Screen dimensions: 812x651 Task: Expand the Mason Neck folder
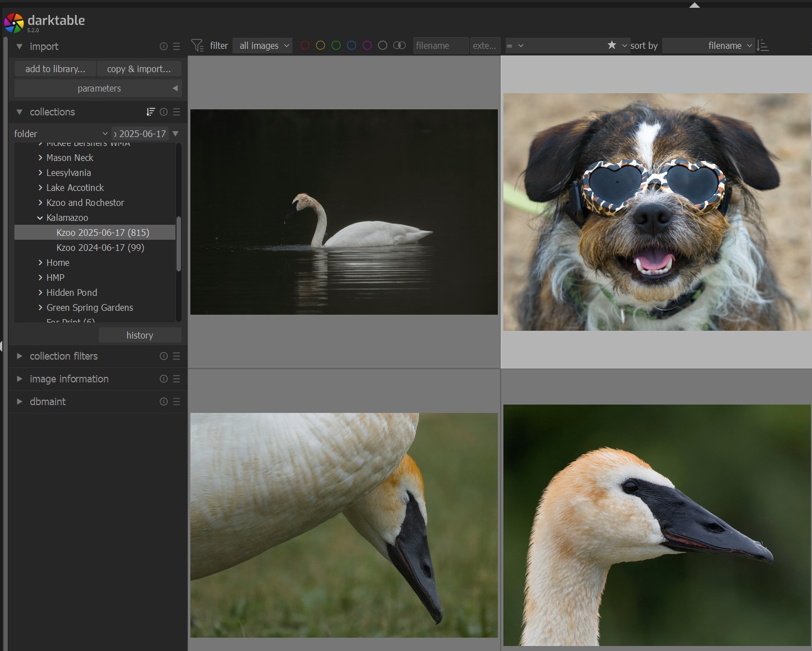40,158
